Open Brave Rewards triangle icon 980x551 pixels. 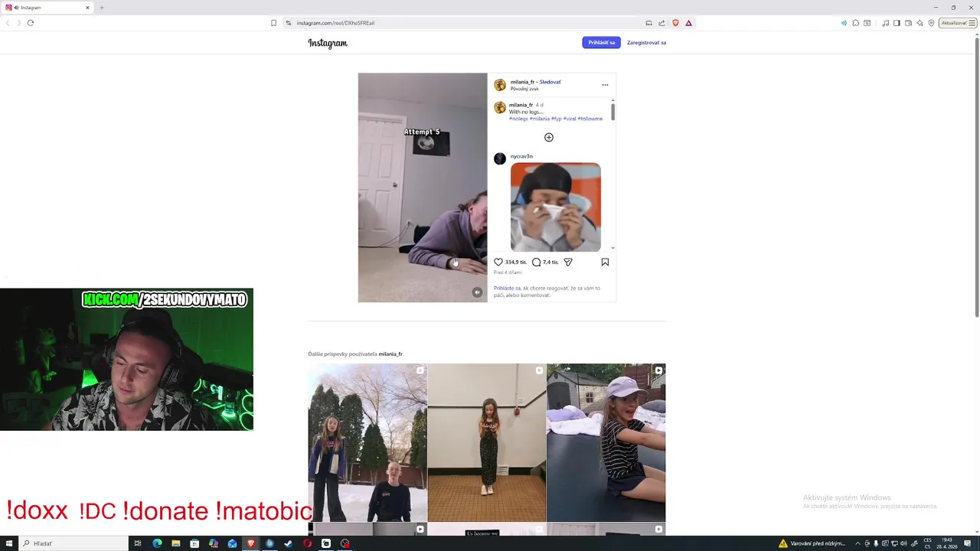click(x=688, y=23)
